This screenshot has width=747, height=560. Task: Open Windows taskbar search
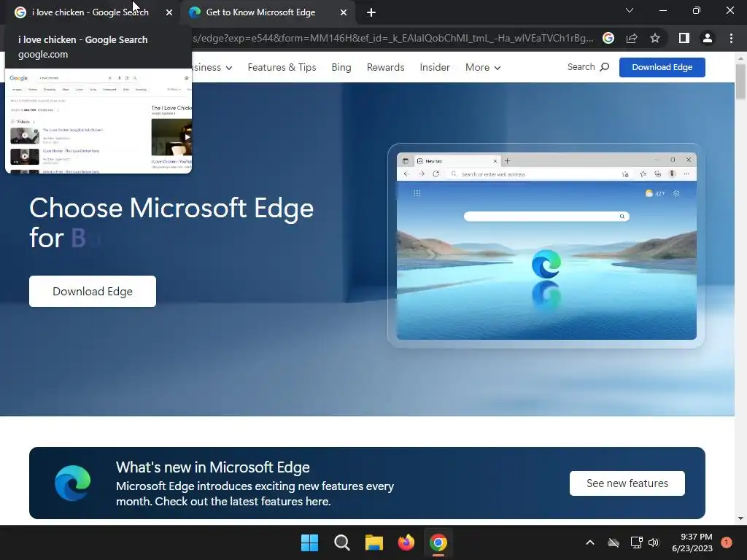[x=342, y=542]
